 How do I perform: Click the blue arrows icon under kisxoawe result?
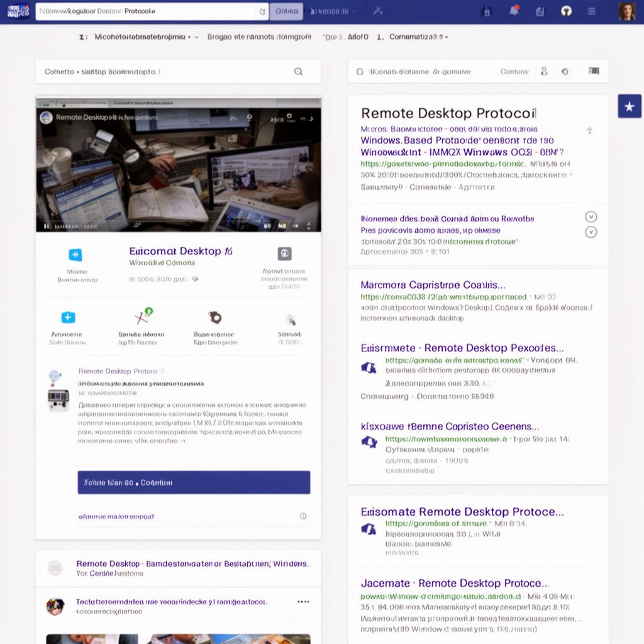[369, 442]
